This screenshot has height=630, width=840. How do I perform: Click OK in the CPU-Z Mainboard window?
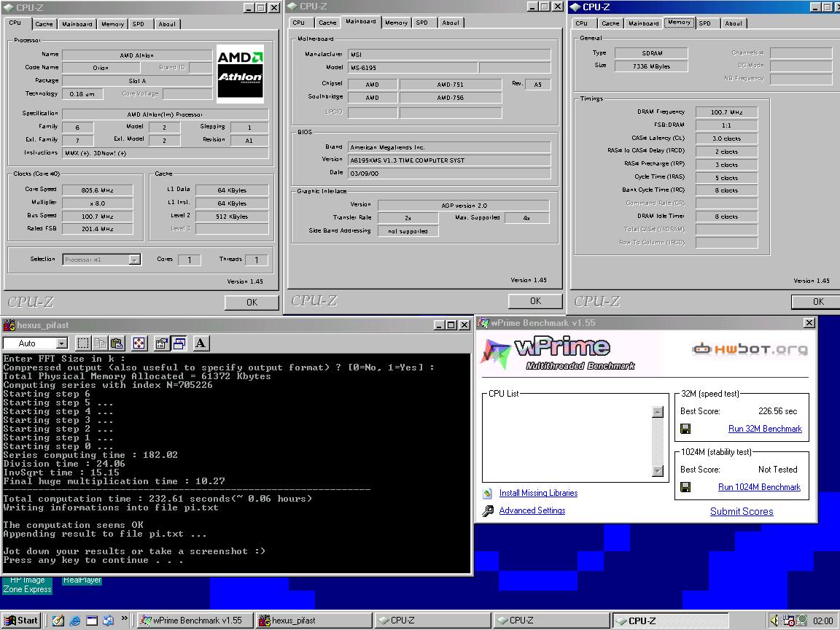[x=535, y=301]
